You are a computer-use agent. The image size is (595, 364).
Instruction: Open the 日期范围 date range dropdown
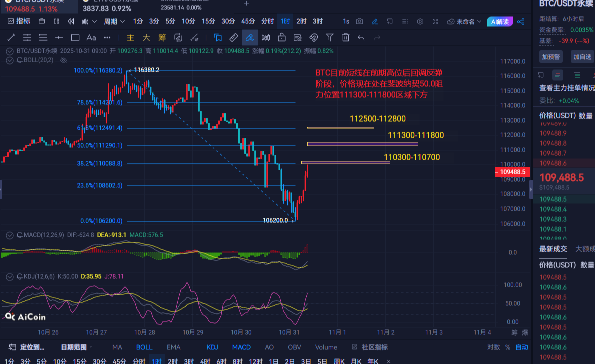coord(77,347)
